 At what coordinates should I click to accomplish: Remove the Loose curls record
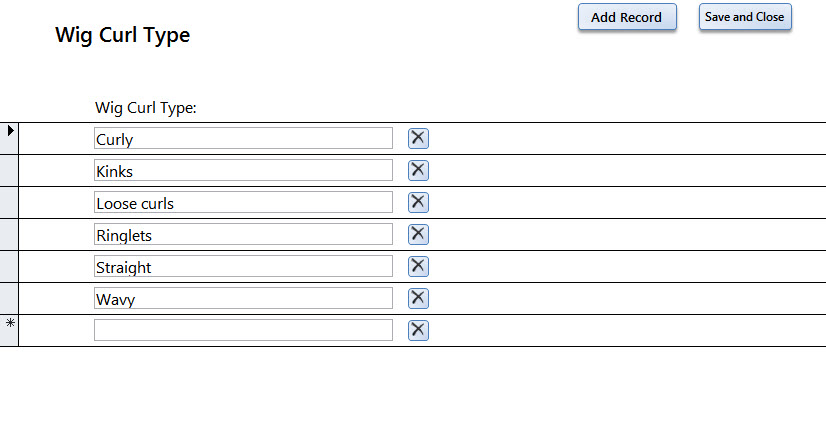418,202
